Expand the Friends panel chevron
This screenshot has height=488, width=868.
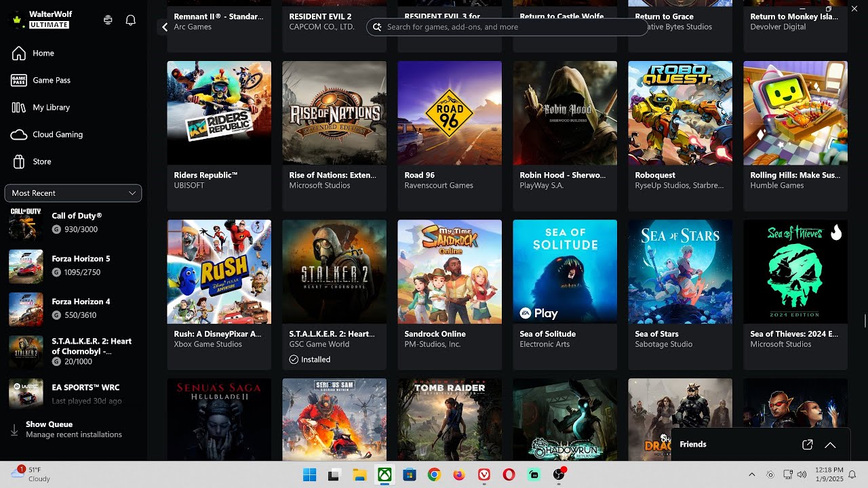click(x=830, y=445)
